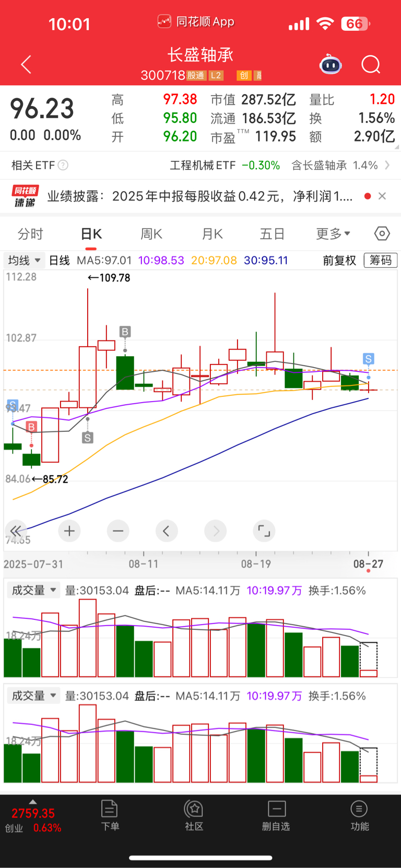
Task: Tap the 109.78 high price label
Action: tap(109, 278)
